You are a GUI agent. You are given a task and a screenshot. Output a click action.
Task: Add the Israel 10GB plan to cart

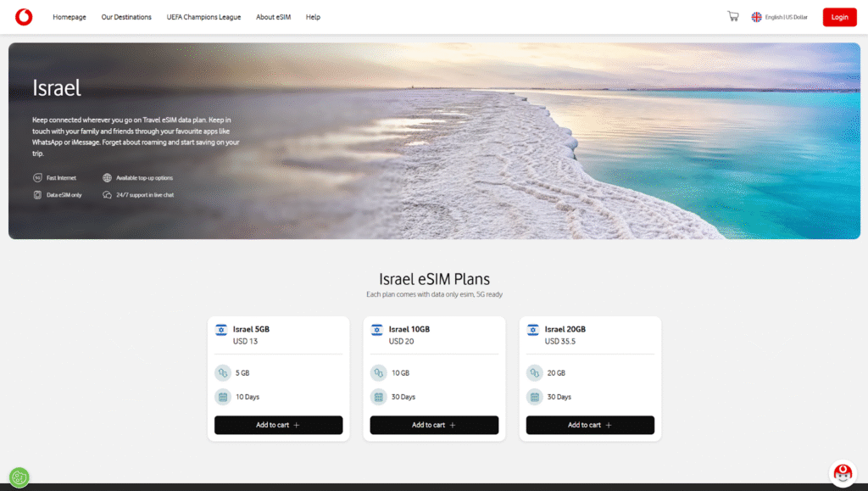tap(434, 425)
